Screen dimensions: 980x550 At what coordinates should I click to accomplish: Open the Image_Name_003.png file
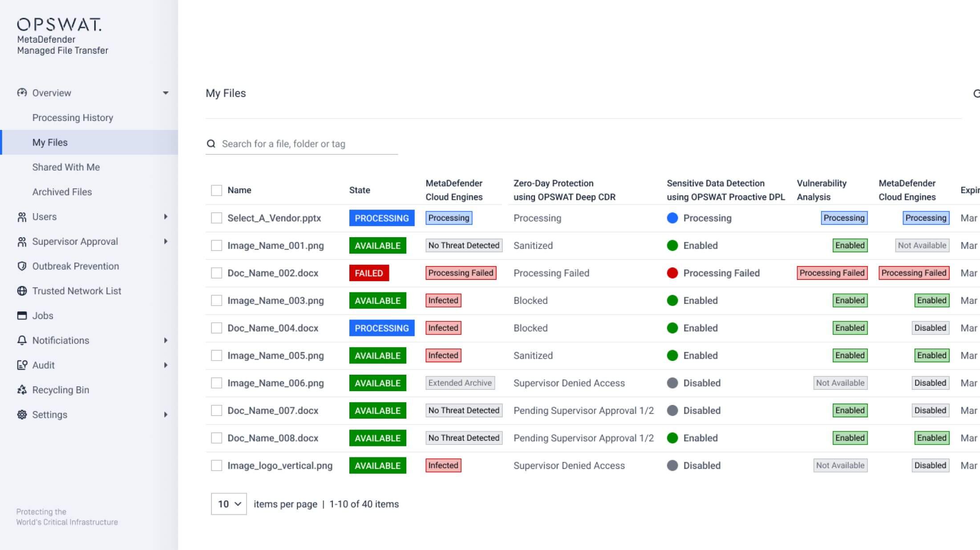point(275,300)
